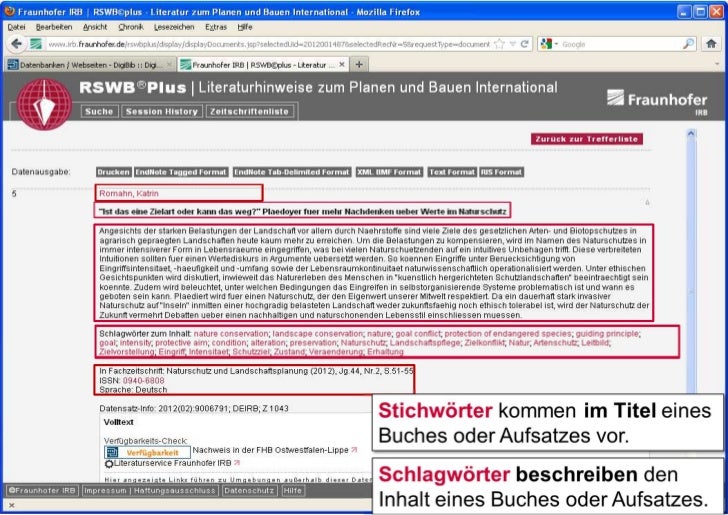Open the Ansicht menu
This screenshot has height=515, width=728.
coord(95,27)
